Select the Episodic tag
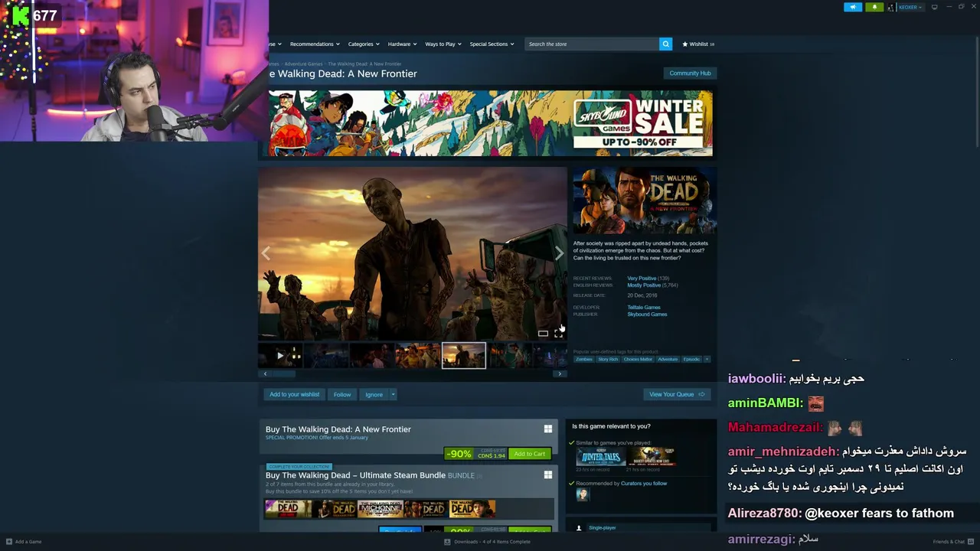The width and height of the screenshot is (980, 551). pos(691,359)
